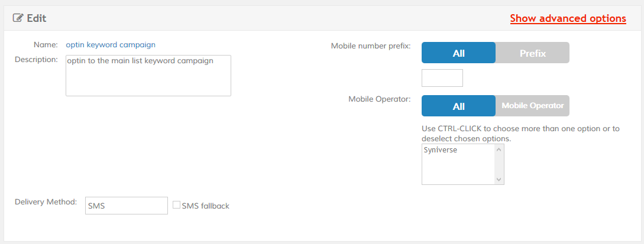The width and height of the screenshot is (644, 244).
Task: Click the Delivery Method SMS field
Action: pos(127,206)
